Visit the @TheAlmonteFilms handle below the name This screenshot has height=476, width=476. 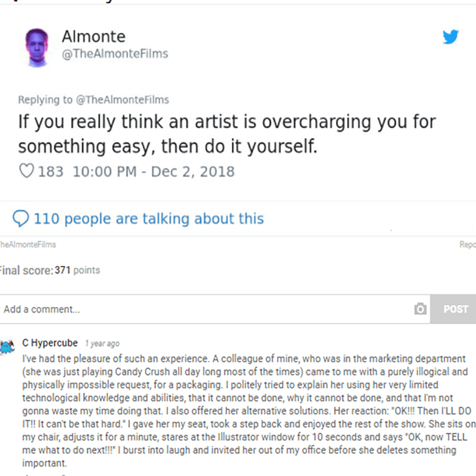(x=114, y=54)
